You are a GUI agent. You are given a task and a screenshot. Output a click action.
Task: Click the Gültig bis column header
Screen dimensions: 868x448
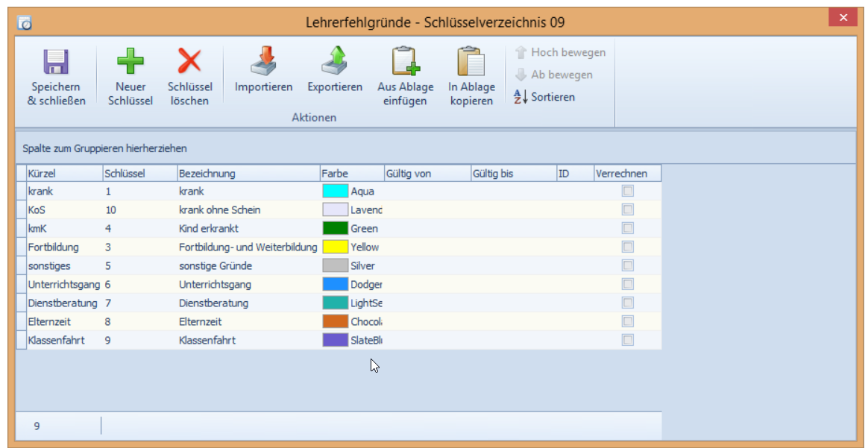pos(514,173)
